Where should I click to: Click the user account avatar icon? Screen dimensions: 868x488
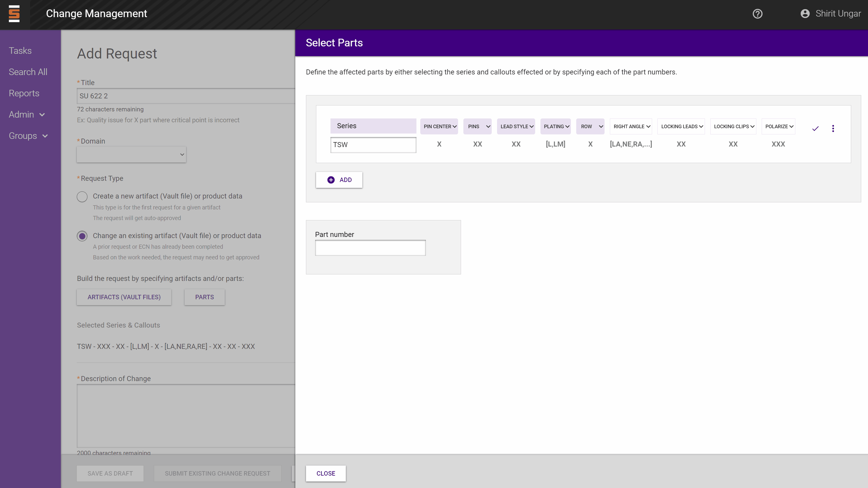pyautogui.click(x=805, y=14)
